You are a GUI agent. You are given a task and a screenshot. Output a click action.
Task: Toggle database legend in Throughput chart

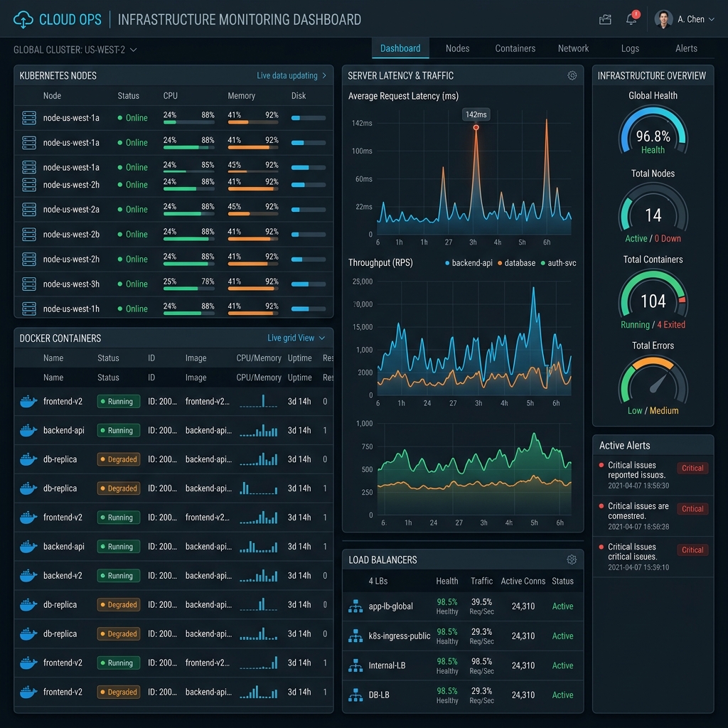[x=516, y=263]
